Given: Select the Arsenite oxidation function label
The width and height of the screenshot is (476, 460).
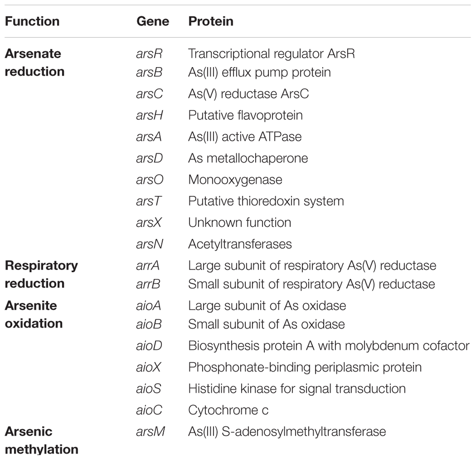Looking at the screenshot, I should tap(34, 314).
